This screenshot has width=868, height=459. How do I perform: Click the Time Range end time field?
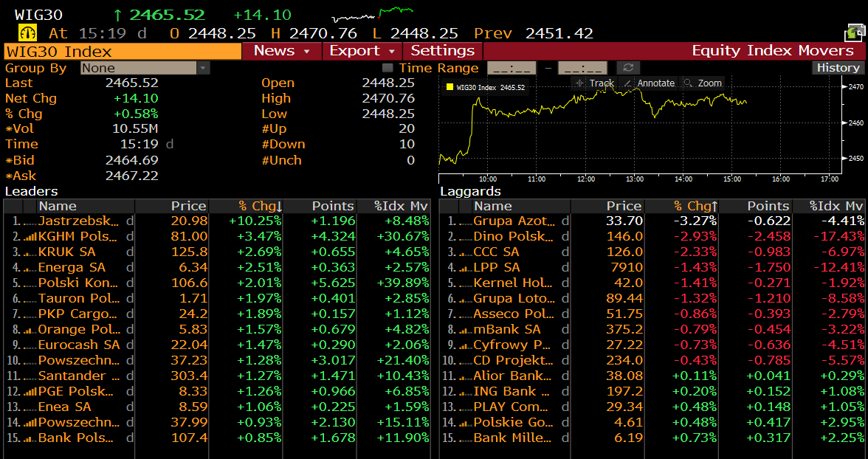582,68
